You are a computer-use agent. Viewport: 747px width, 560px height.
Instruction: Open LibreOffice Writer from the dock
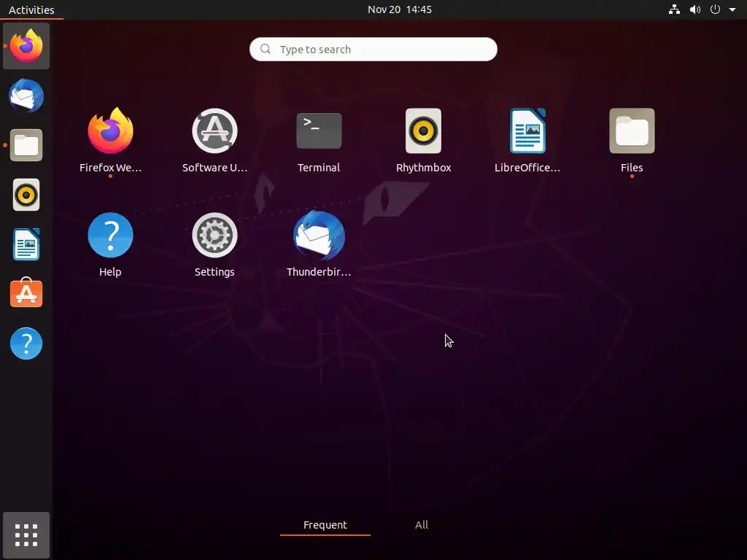(x=26, y=244)
